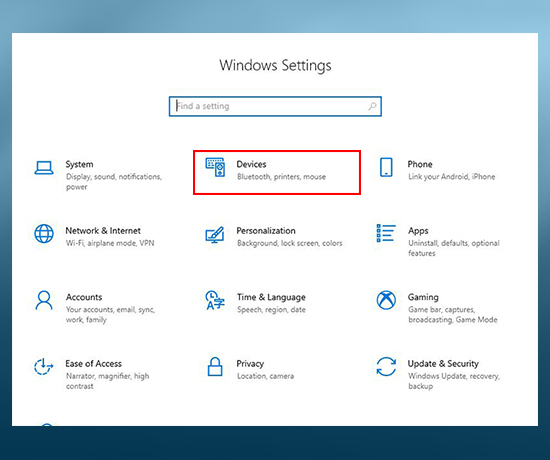Click the Personalization paintbrush icon
The image size is (550, 460).
point(215,235)
